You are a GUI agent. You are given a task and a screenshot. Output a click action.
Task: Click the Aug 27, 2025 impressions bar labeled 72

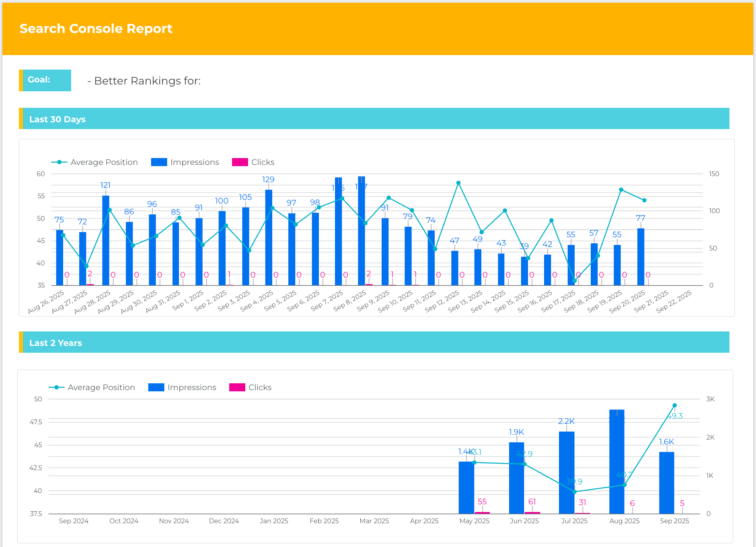[x=82, y=259]
